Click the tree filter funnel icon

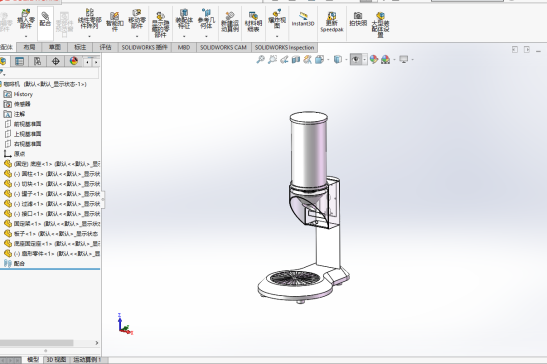pos(2,73)
